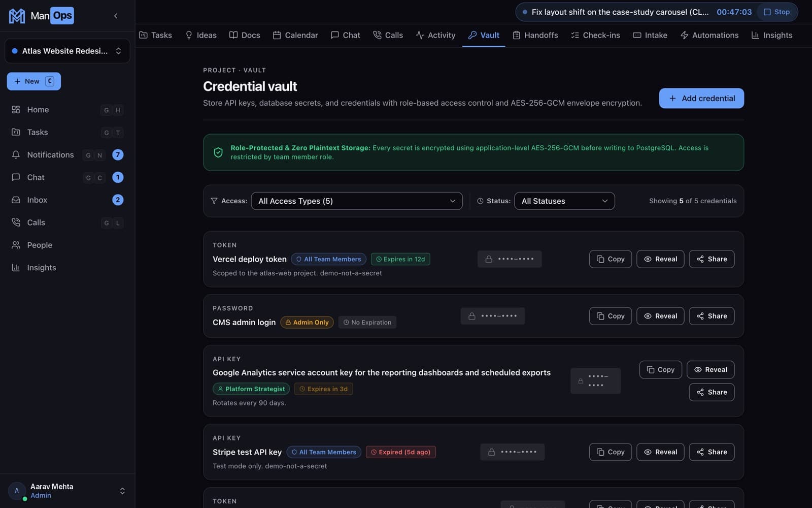Viewport: 812px width, 508px height.
Task: Collapse the sidebar with the chevron arrow
Action: click(x=116, y=16)
